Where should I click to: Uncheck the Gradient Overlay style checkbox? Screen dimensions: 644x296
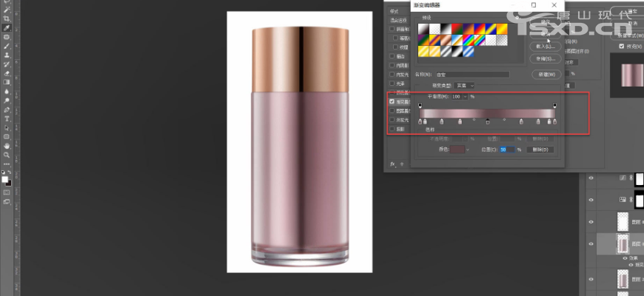392,101
